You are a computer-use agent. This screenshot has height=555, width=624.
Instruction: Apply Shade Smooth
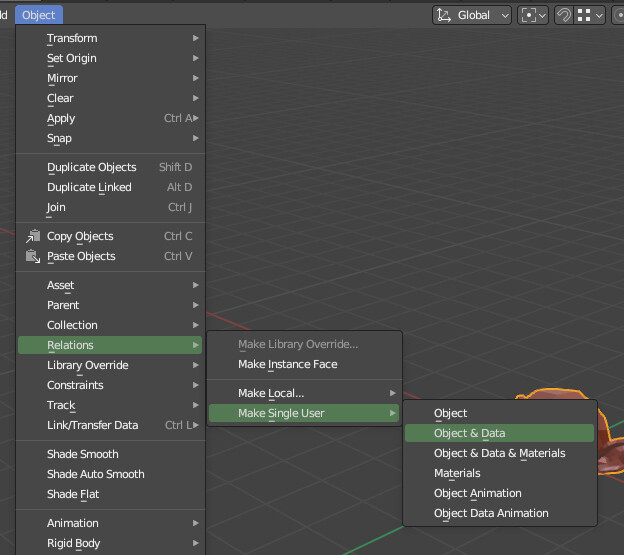point(110,454)
